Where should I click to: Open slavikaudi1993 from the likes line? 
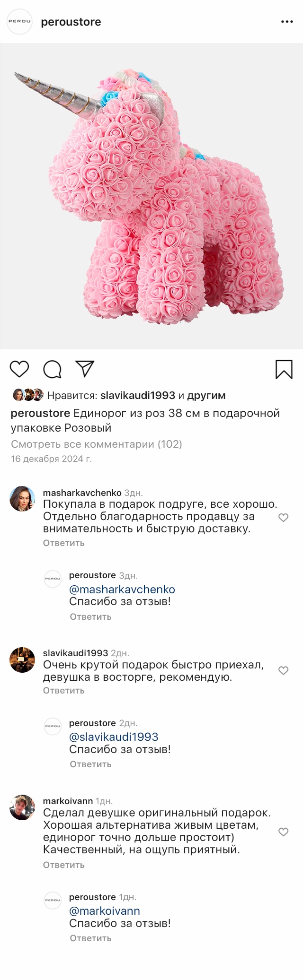tap(138, 396)
